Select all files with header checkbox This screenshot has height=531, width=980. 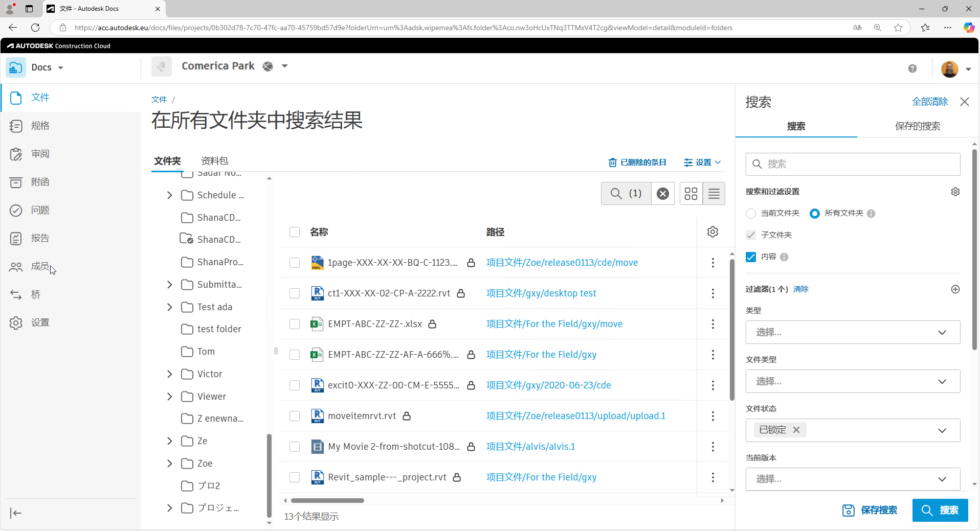(x=295, y=232)
